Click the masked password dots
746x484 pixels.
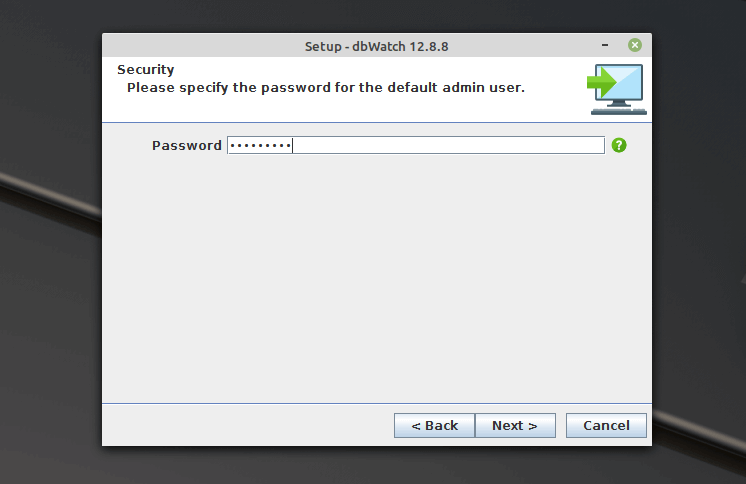(x=259, y=146)
